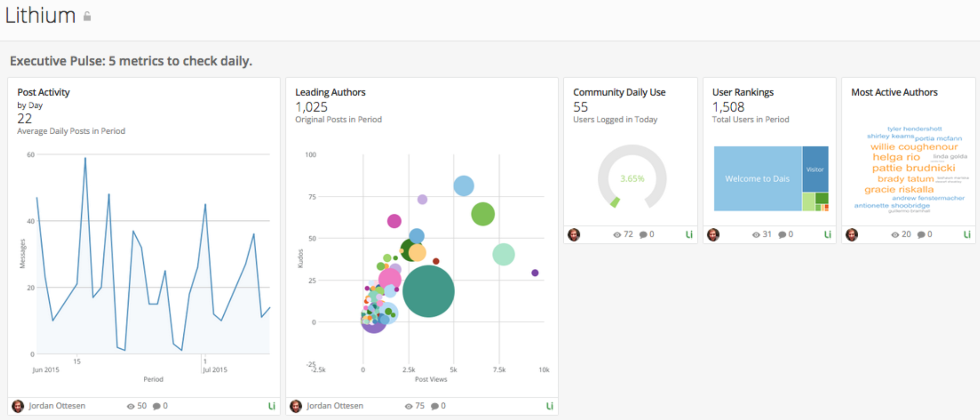Open comments bubble on User Rankings card
The width and height of the screenshot is (980, 420).
(x=782, y=235)
